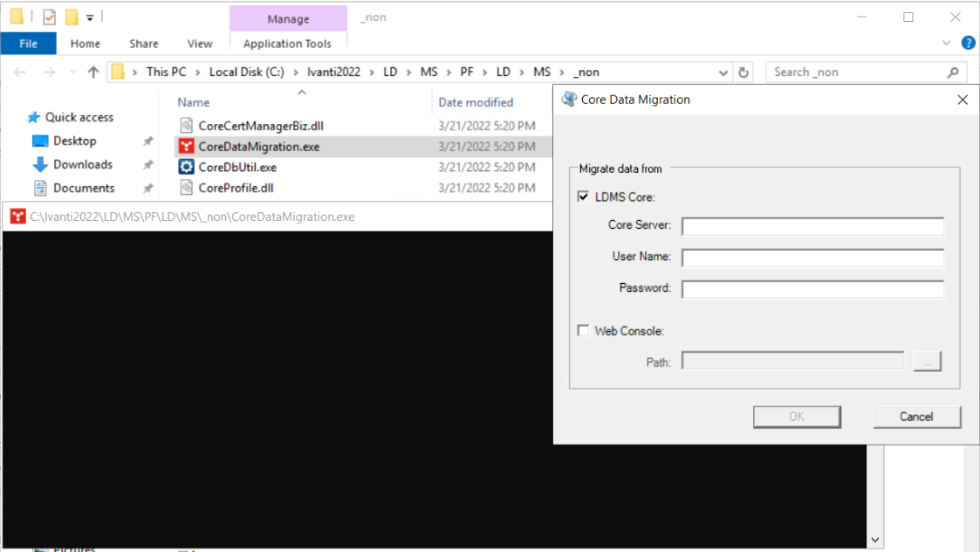Cancel the Core Data Migration dialog
Image resolution: width=980 pixels, height=552 pixels.
pos(917,417)
